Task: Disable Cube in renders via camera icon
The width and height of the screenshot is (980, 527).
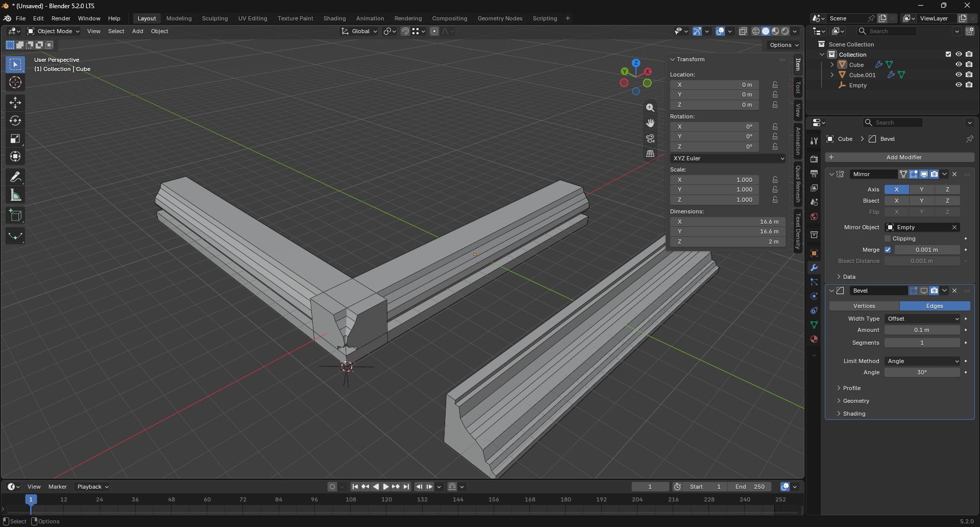Action: (969, 65)
